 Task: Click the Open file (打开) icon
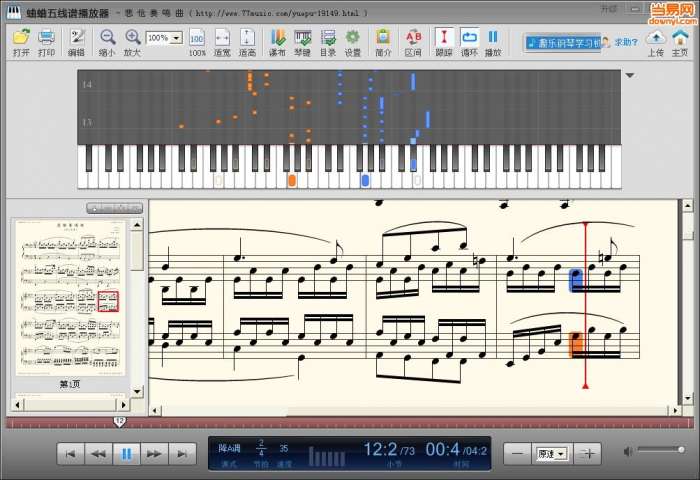tap(21, 38)
